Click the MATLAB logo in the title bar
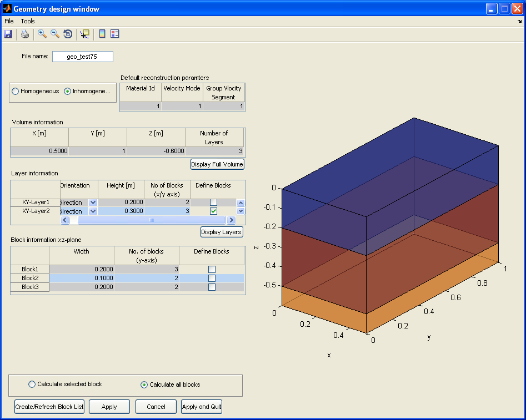526x420 pixels. (x=7, y=8)
